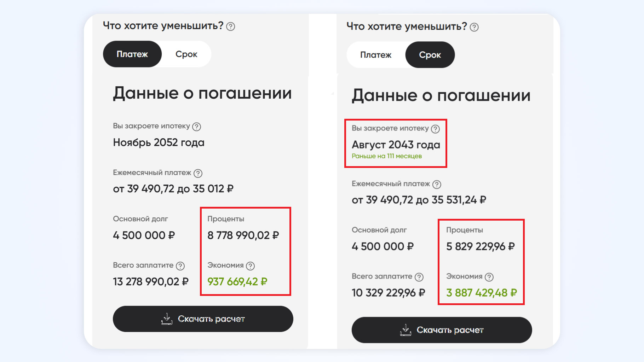Switch to "Платеж" option in right panel

376,55
